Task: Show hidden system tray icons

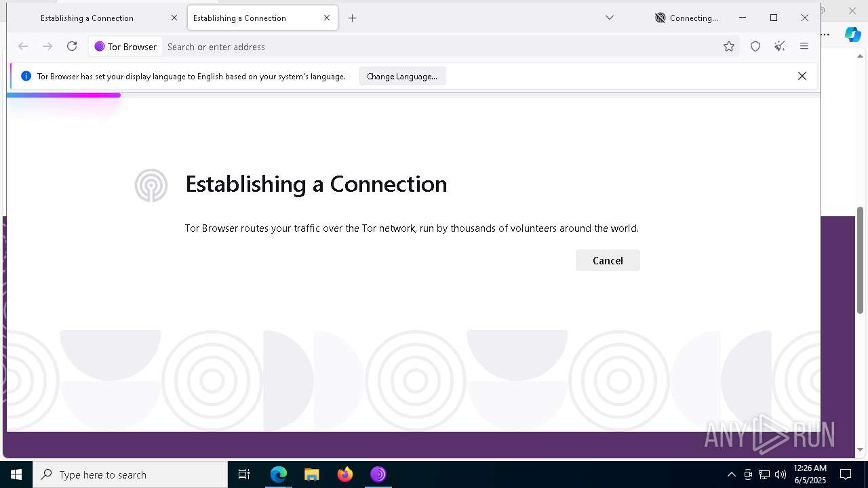Action: click(731, 474)
